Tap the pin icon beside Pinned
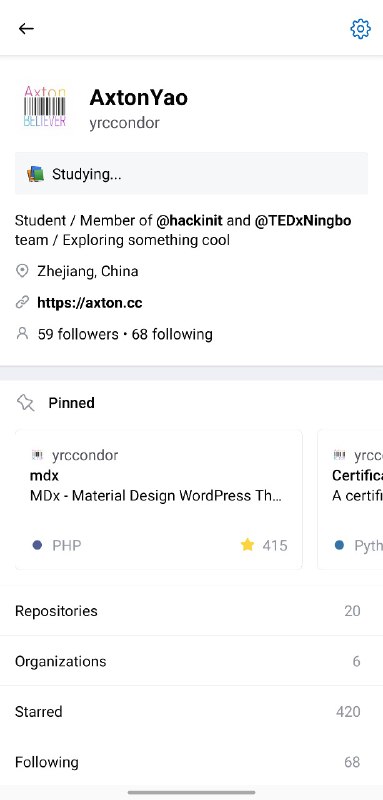This screenshot has width=383, height=800. (25, 403)
